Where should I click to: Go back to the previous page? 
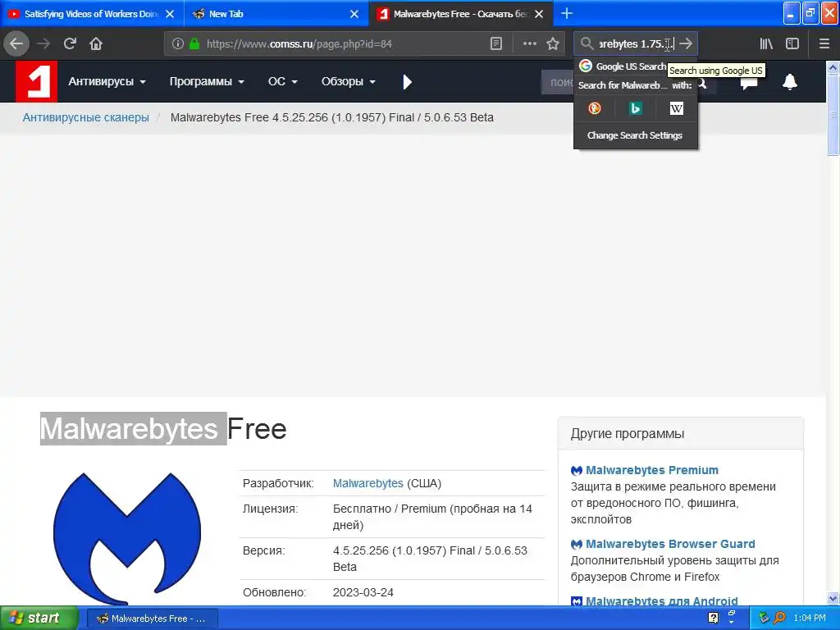point(16,43)
